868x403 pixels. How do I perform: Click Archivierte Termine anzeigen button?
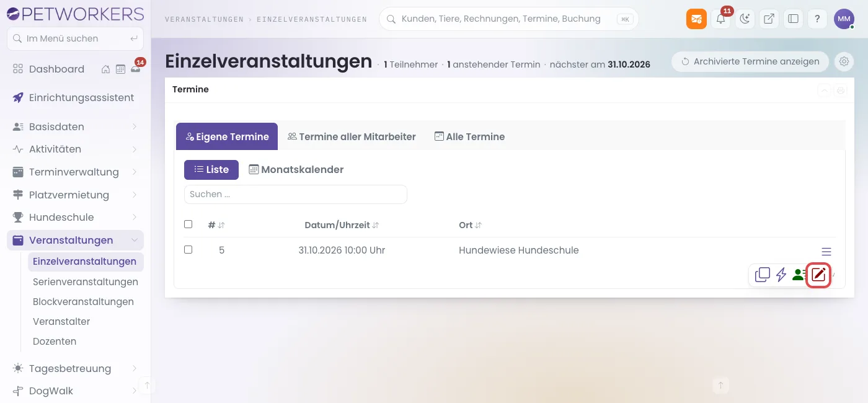pyautogui.click(x=750, y=61)
